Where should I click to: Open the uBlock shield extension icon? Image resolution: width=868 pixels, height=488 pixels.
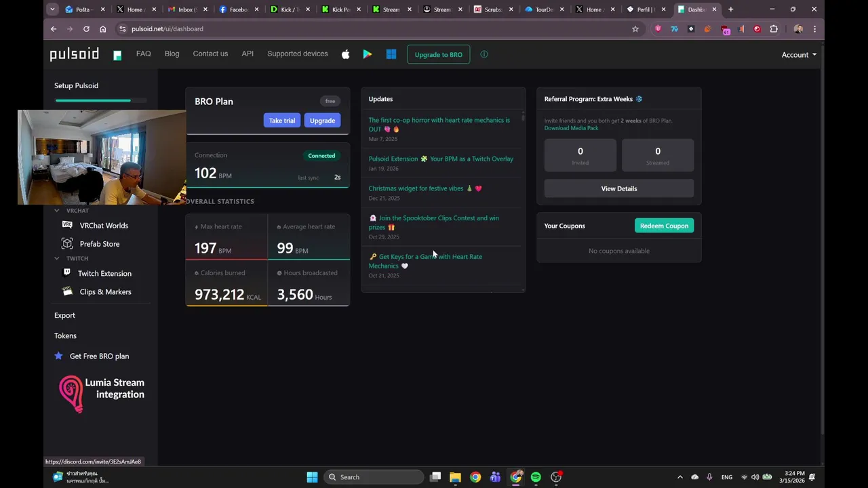[x=658, y=29]
